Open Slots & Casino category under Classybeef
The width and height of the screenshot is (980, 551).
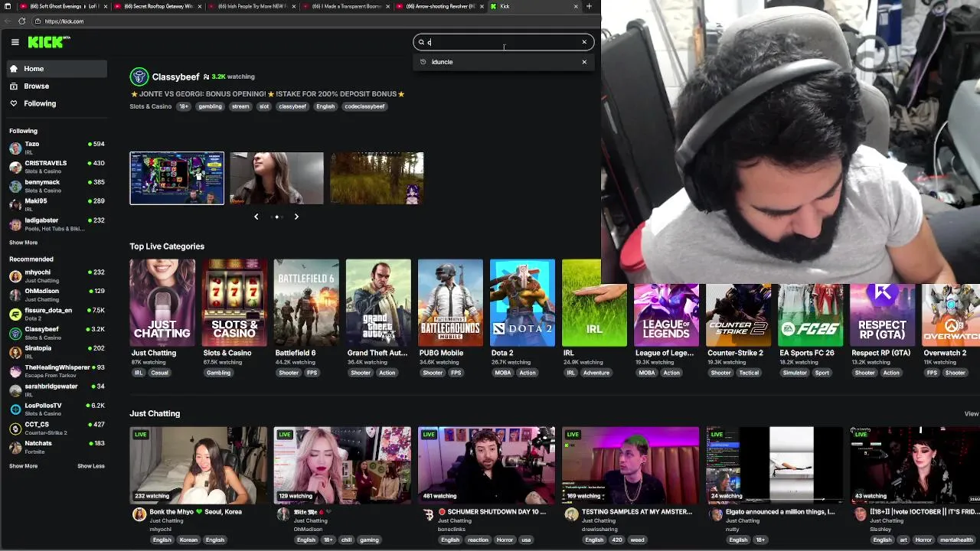tap(151, 106)
